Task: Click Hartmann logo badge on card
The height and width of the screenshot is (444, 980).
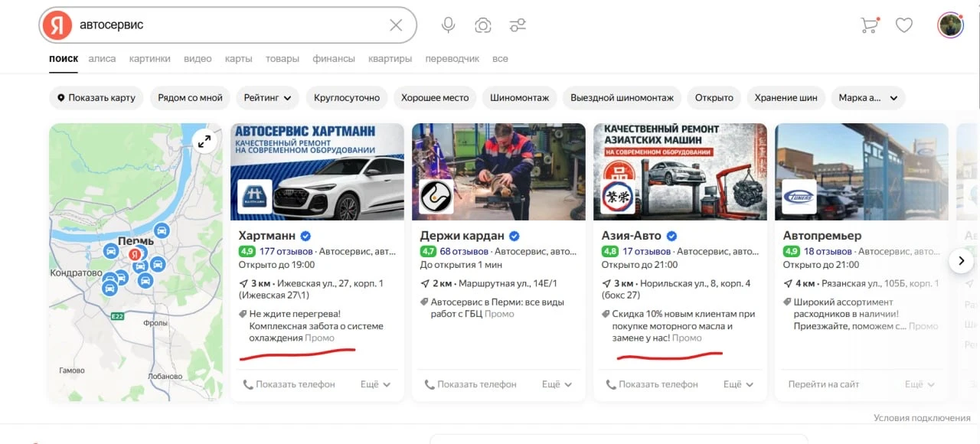Action: point(255,197)
